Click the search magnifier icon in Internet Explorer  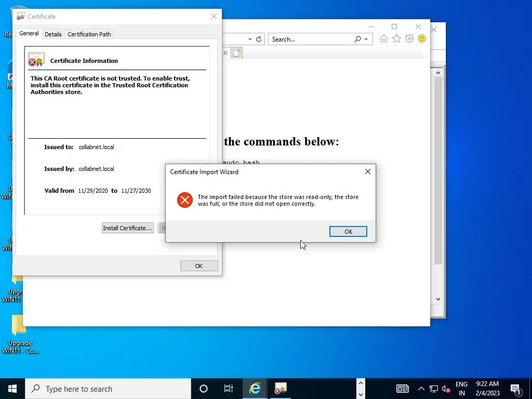point(357,39)
